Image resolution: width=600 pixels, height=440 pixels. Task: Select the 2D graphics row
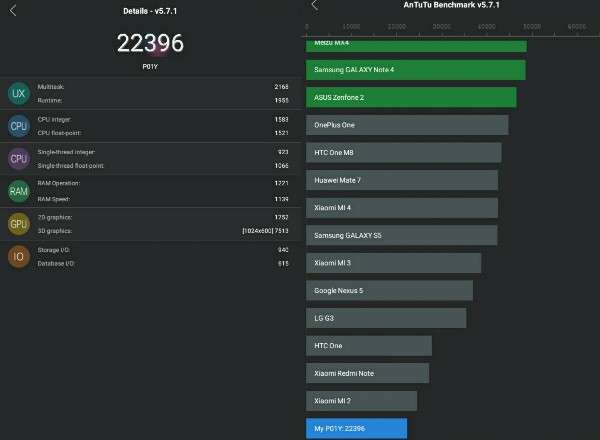163,217
